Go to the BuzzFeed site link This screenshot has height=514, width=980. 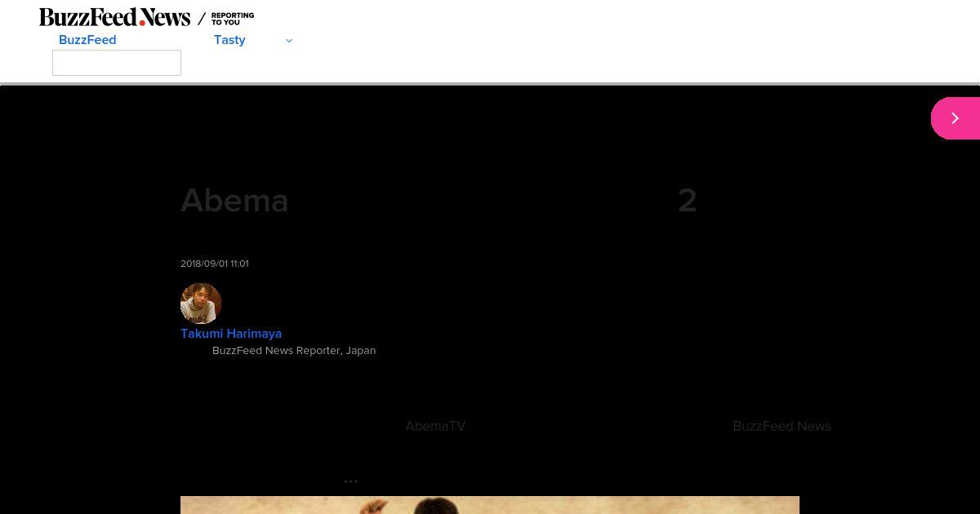(87, 40)
